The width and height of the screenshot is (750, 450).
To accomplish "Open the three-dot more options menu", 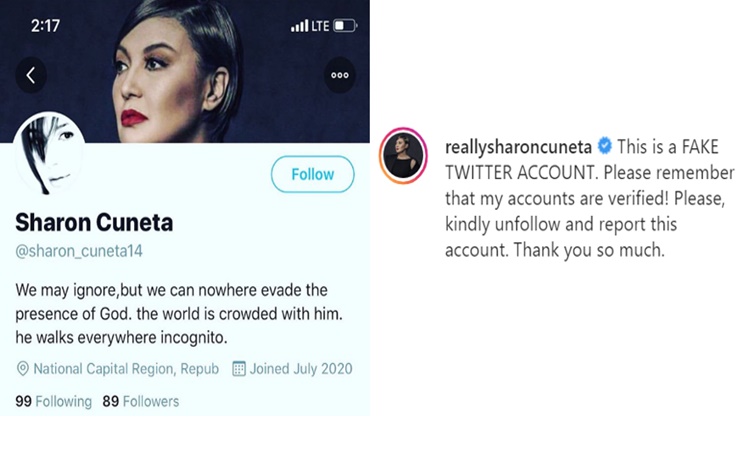I will click(340, 75).
